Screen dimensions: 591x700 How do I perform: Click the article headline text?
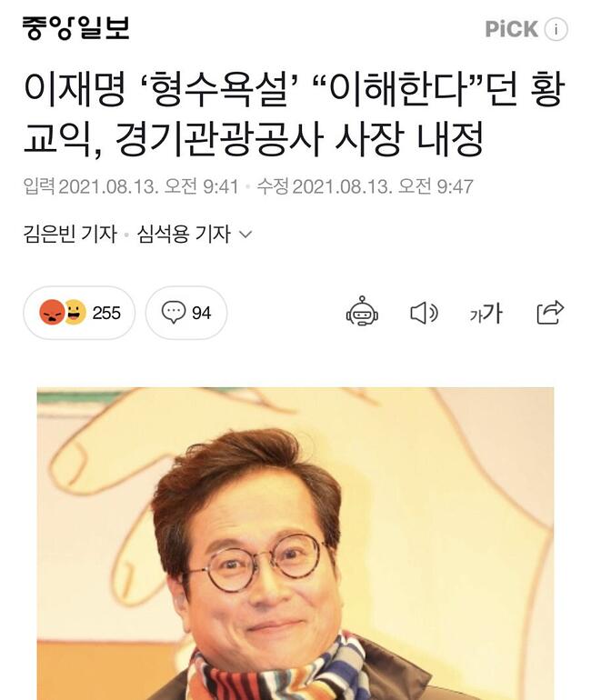[295, 115]
